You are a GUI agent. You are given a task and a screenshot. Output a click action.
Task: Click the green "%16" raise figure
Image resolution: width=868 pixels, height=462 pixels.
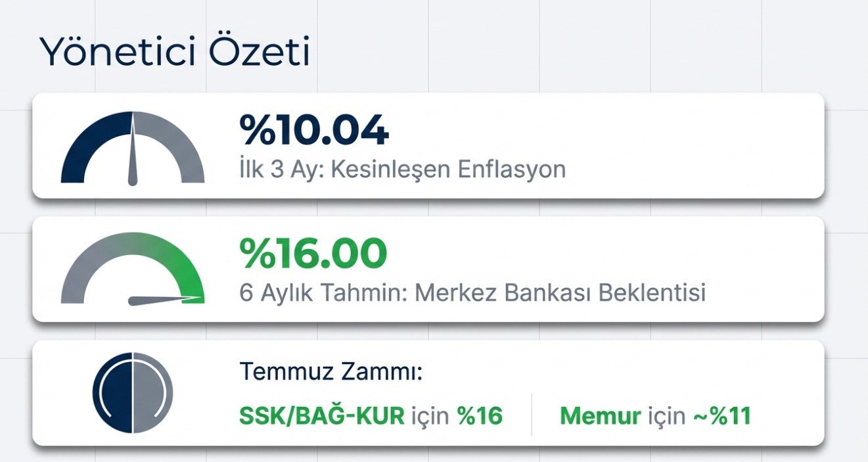480,415
